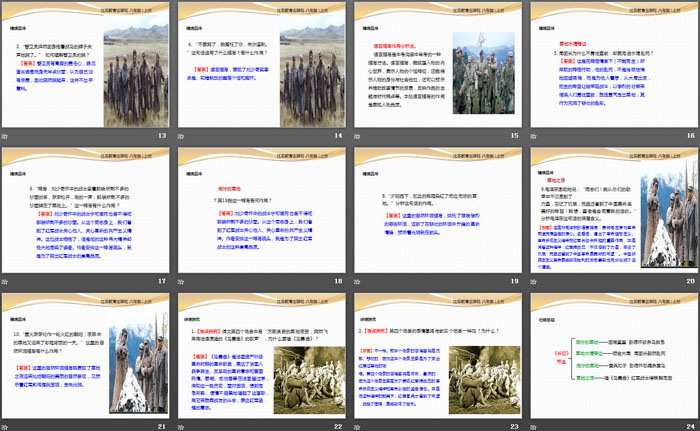The height and width of the screenshot is (431, 700).
Task: Play the animation star under slide 17
Action: click(4, 281)
